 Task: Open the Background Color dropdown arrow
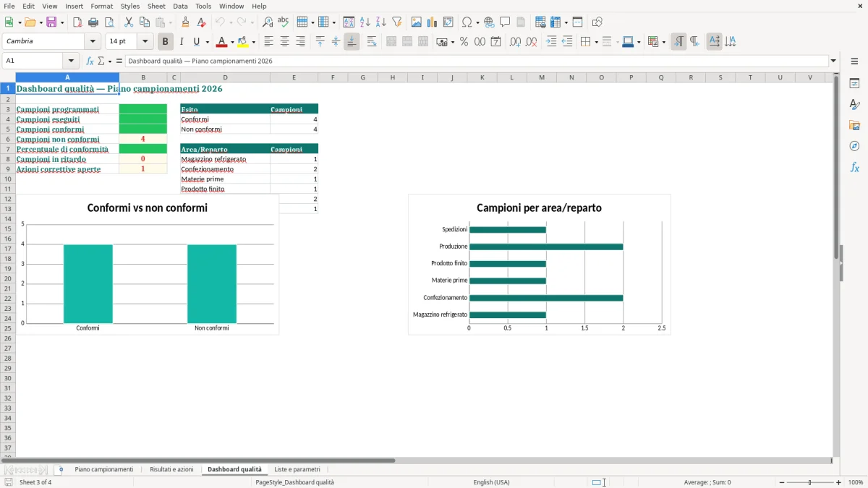point(253,42)
